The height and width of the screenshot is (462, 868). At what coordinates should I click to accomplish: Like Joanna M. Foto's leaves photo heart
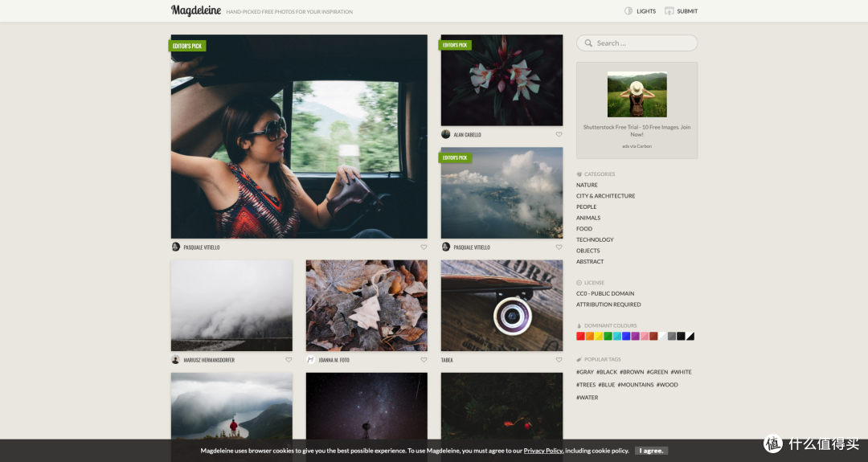point(424,360)
